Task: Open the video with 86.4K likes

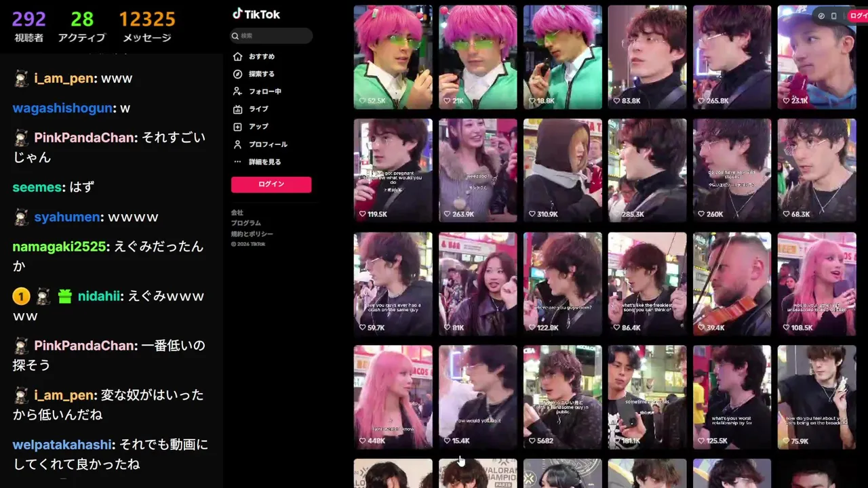Action: 647,284
